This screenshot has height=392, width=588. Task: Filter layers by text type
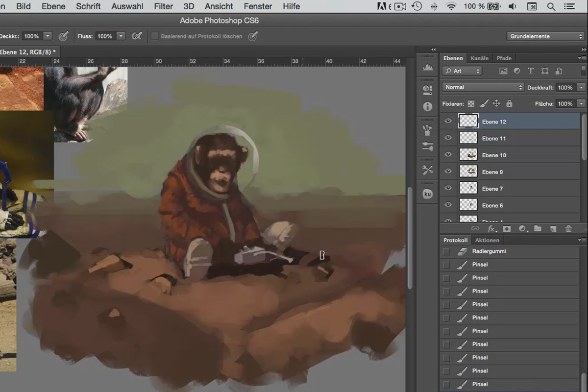tap(530, 71)
